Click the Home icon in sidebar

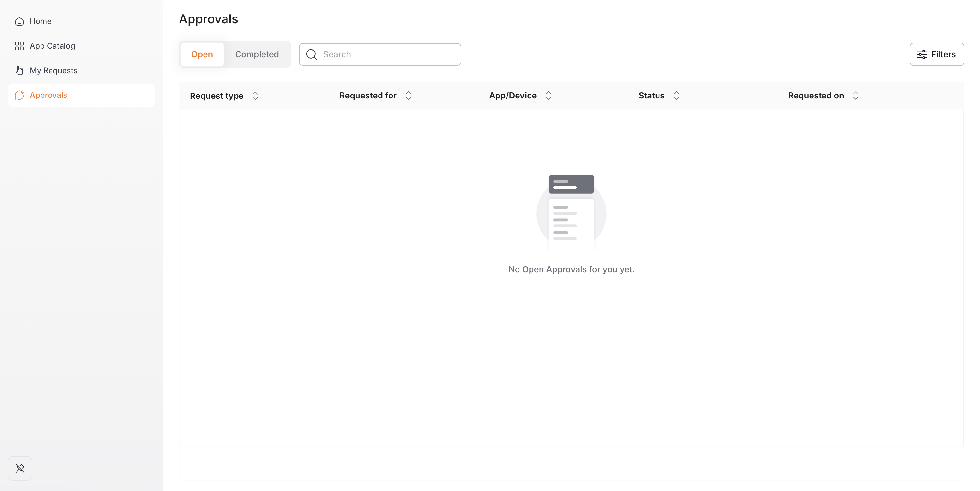click(x=19, y=22)
